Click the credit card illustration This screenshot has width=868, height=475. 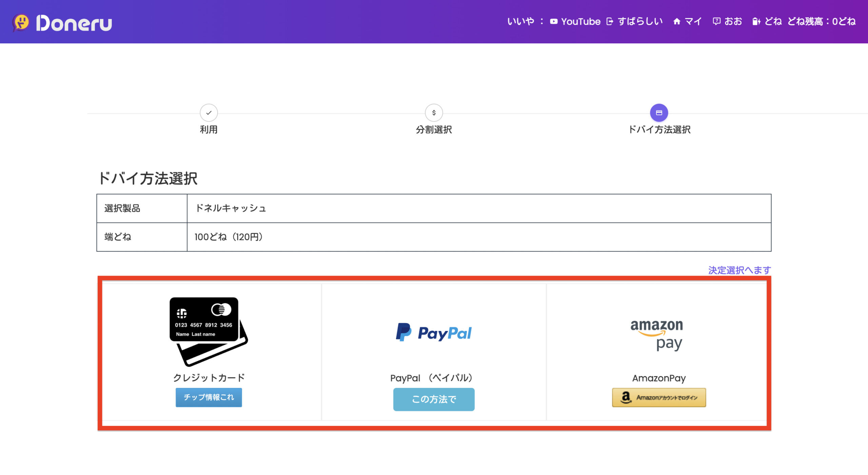209,332
